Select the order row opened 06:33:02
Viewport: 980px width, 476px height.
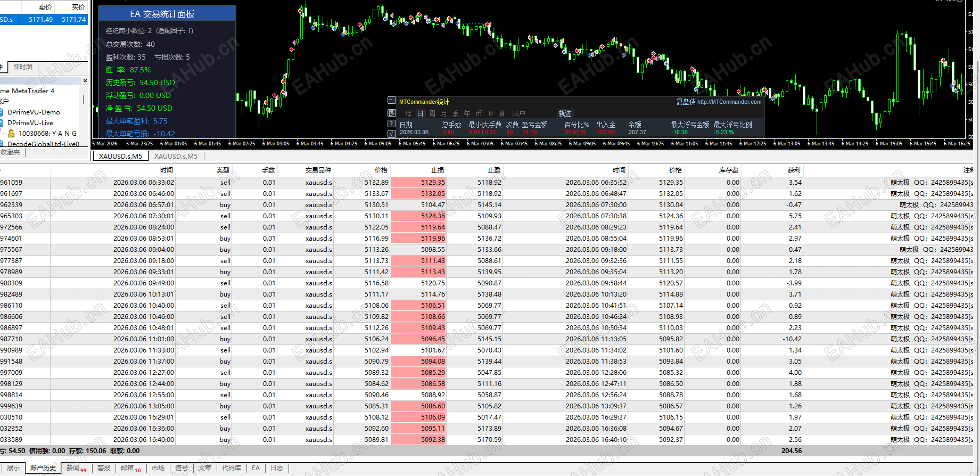[x=487, y=183]
